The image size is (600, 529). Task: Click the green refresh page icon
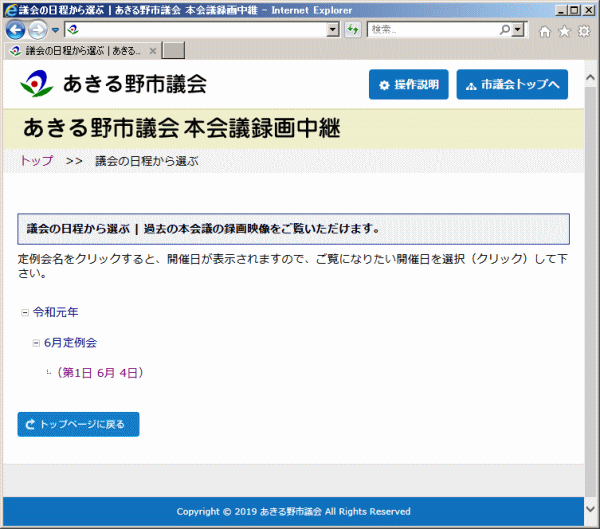353,29
